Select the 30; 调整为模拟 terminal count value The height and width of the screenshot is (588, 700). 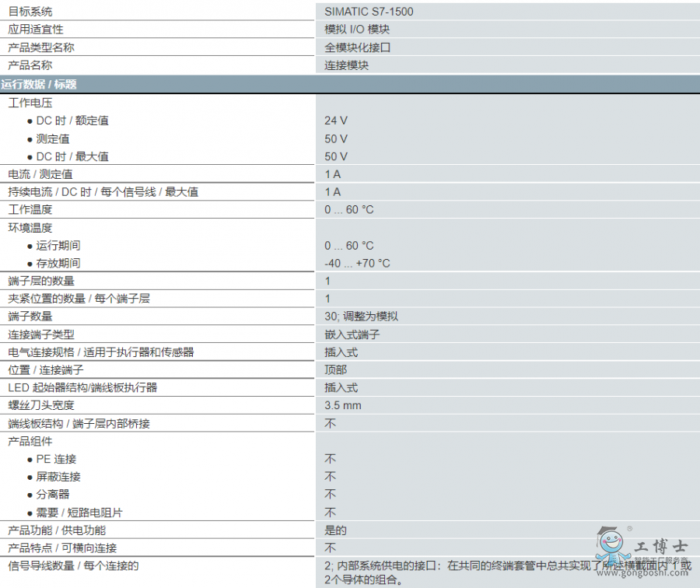[361, 317]
